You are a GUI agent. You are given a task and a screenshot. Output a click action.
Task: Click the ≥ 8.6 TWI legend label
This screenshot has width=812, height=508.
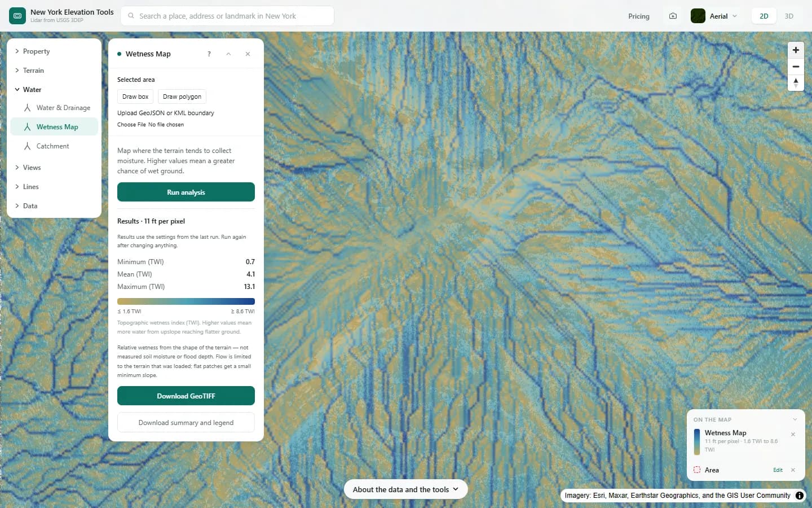[242, 312]
